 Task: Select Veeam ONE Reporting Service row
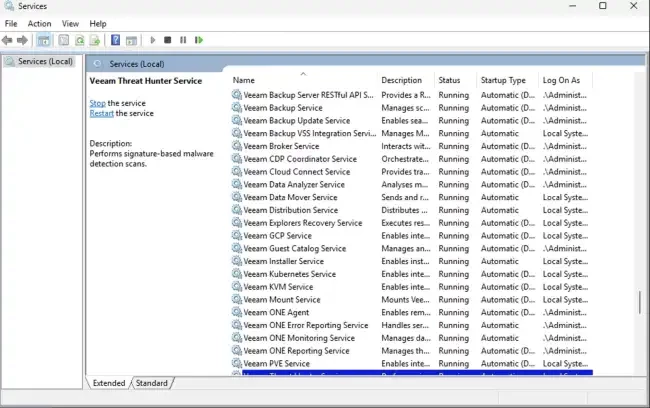click(411, 351)
